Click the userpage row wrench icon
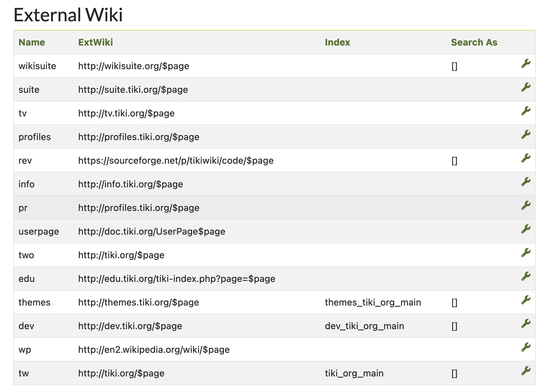The height and width of the screenshot is (392, 549). [x=526, y=229]
